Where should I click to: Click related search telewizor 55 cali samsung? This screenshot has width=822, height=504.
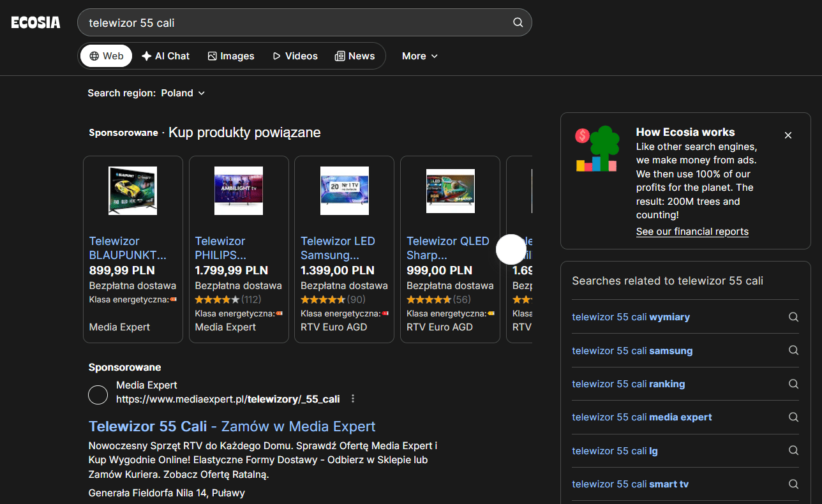(x=632, y=351)
